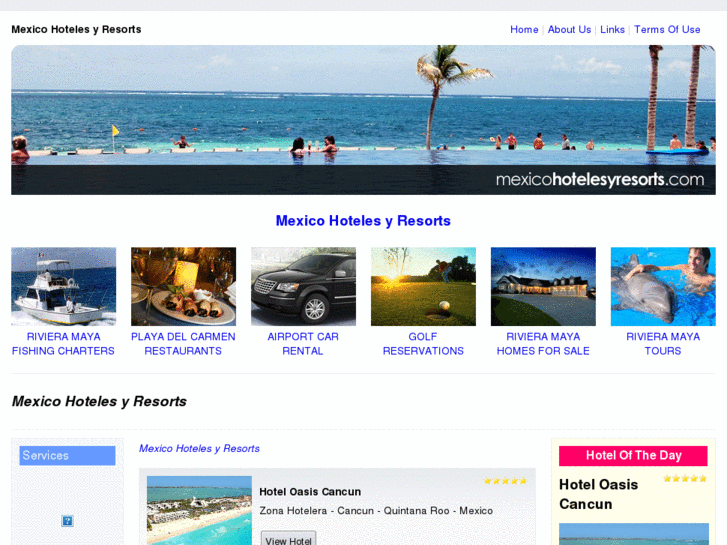Click the italic Mexico Hoteles y Resorts section heading
Screen dimensions: 727x545
coord(99,401)
